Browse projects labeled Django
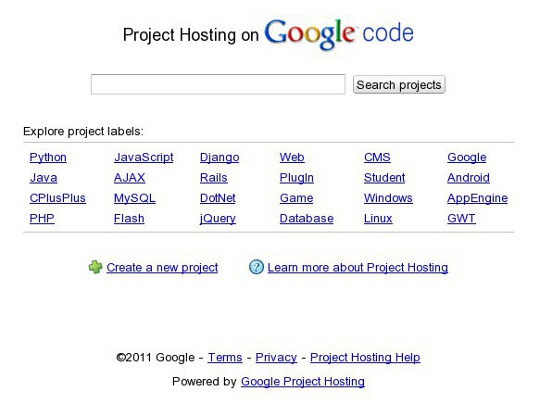Screen dimensions: 540x404 219,157
